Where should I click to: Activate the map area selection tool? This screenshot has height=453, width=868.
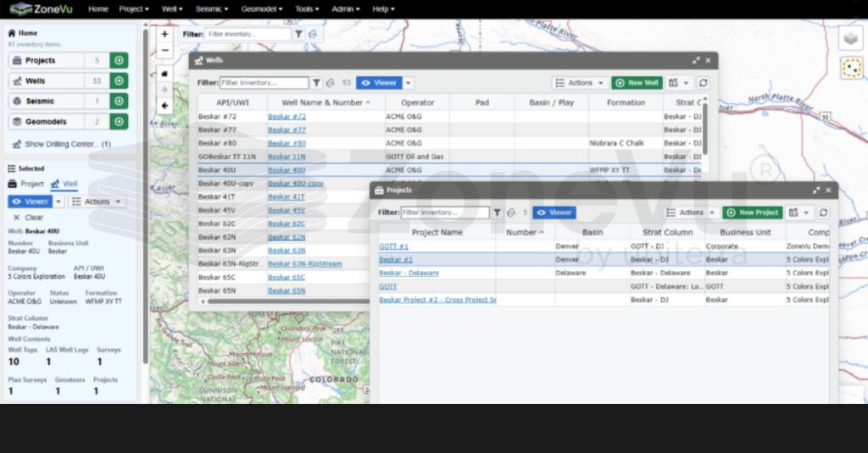(x=851, y=69)
